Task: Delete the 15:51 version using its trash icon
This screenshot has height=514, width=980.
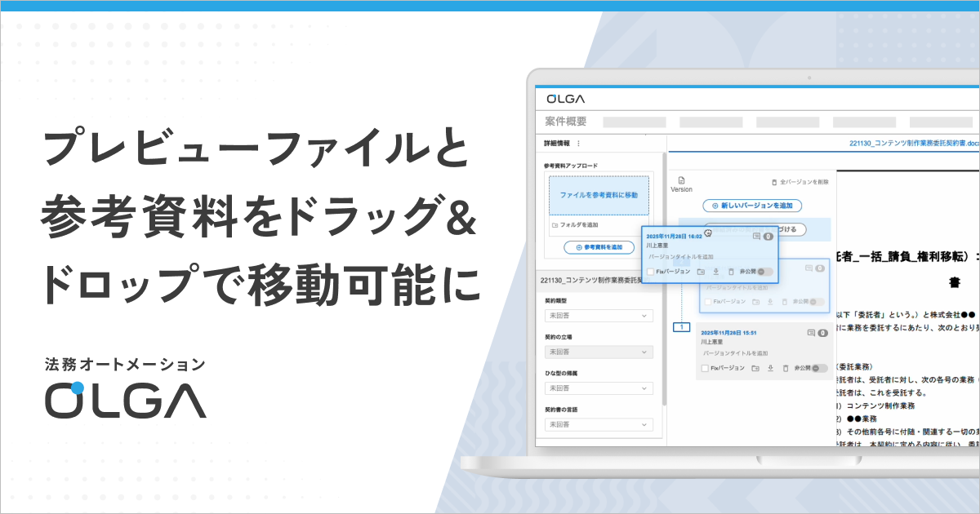Action: [784, 367]
